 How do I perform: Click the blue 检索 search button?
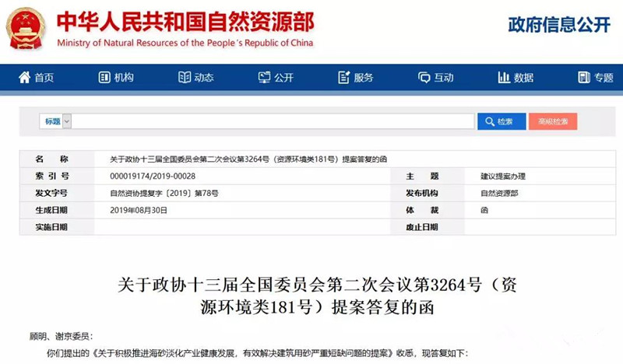[x=502, y=121]
